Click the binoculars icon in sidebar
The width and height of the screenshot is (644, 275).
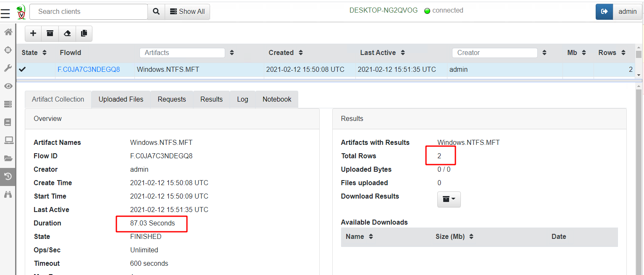point(8,194)
